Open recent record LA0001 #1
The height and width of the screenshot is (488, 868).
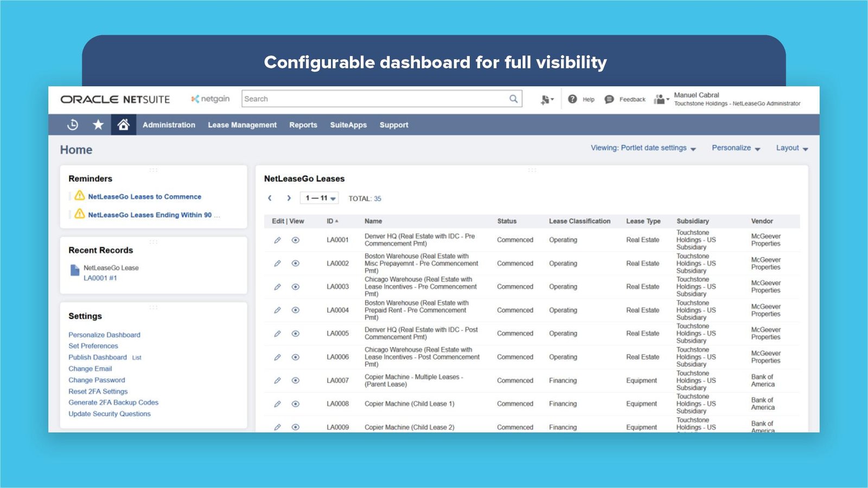click(x=100, y=278)
